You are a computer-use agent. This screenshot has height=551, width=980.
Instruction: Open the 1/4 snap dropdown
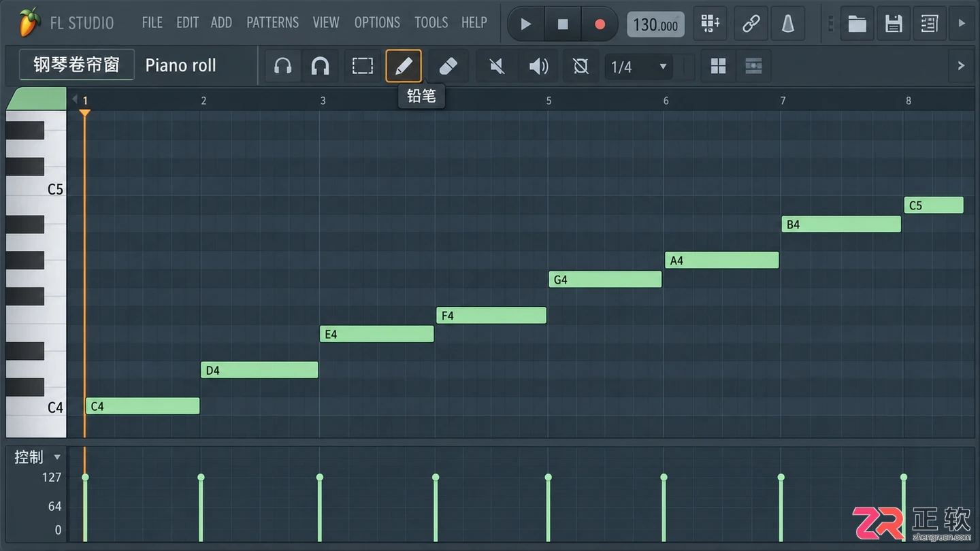638,67
